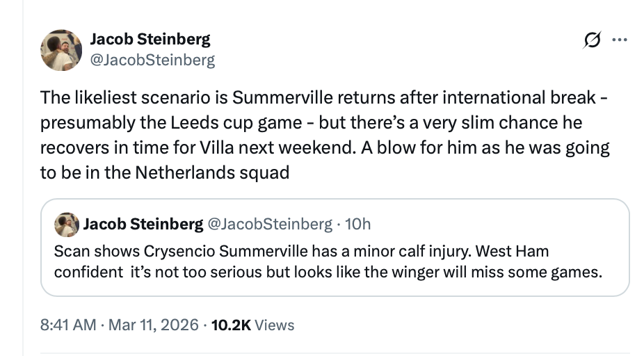Click the 8:41 AM post time
Screen dimensions: 644x356
(67, 325)
